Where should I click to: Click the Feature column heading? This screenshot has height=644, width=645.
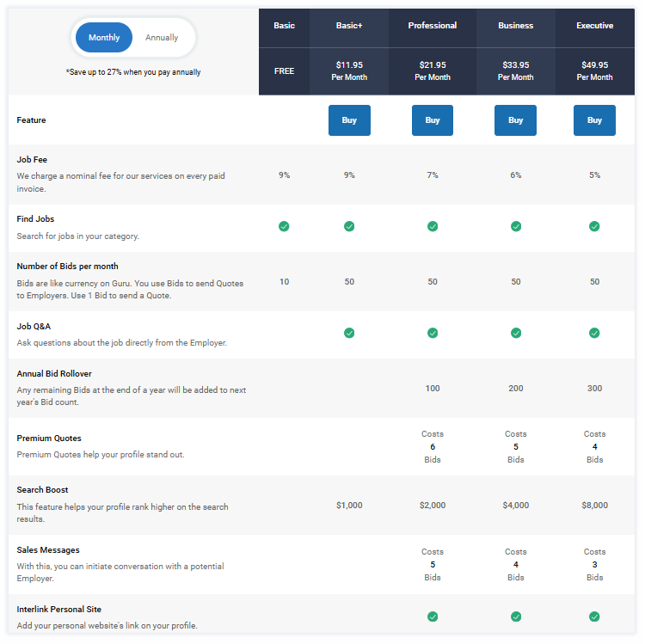31,120
